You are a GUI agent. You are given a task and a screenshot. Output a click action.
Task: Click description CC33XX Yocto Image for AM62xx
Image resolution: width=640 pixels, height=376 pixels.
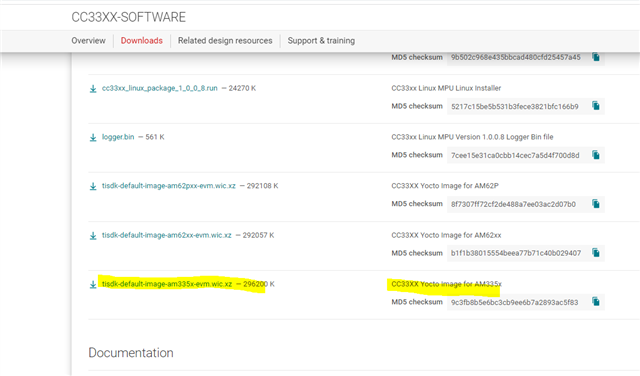[x=446, y=235]
